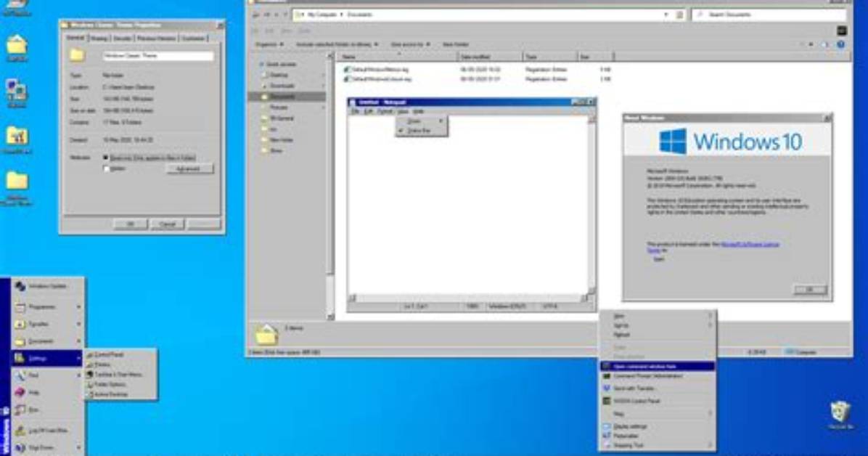868x456 pixels.
Task: Click in the Notepad text area
Action: pyautogui.click(x=468, y=205)
